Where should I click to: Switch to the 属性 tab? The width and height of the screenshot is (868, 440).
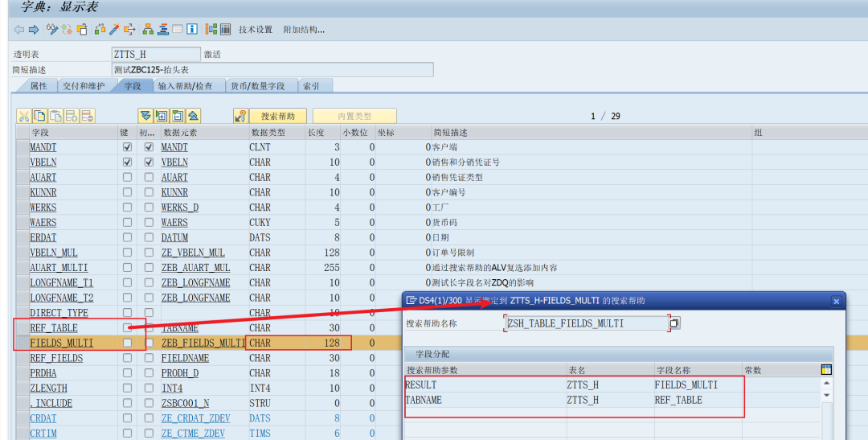(39, 86)
